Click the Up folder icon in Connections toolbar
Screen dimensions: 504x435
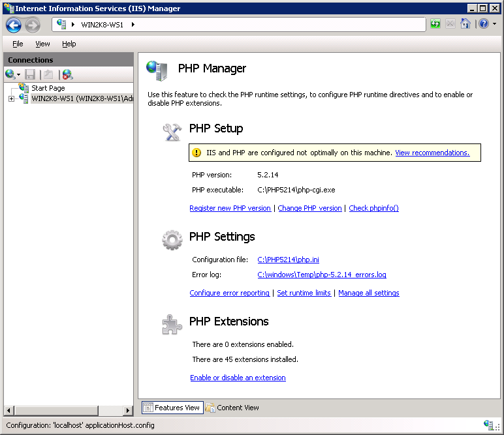(48, 74)
